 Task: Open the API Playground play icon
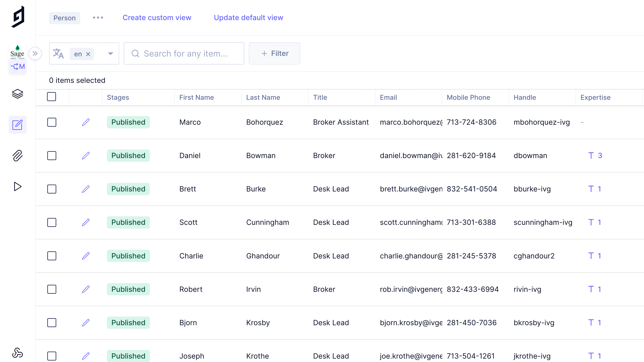pos(18,187)
